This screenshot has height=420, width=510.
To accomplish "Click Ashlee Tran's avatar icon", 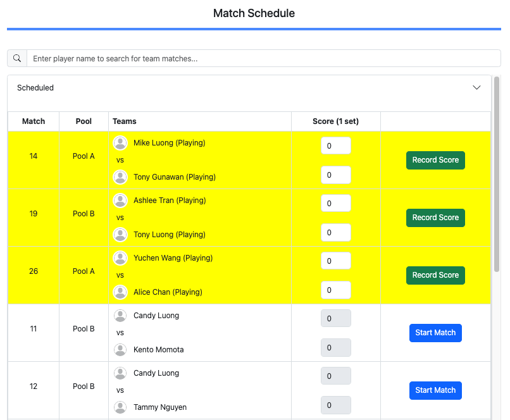I will 120,201.
